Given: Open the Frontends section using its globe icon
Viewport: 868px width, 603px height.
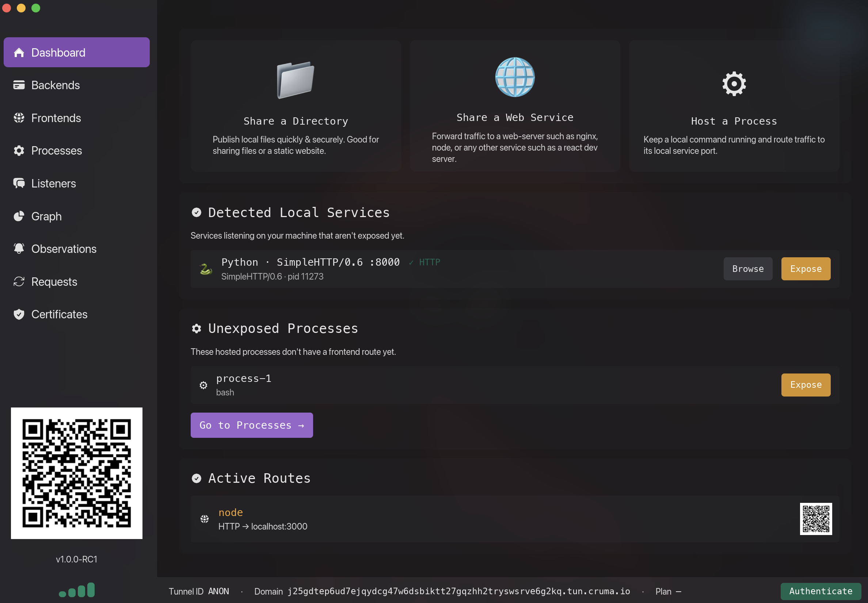Looking at the screenshot, I should [19, 118].
